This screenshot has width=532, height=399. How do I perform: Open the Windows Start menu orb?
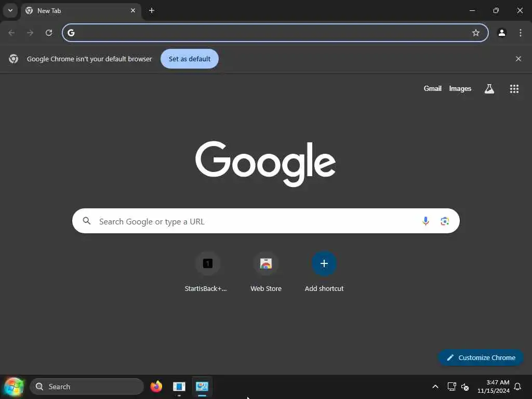point(14,387)
